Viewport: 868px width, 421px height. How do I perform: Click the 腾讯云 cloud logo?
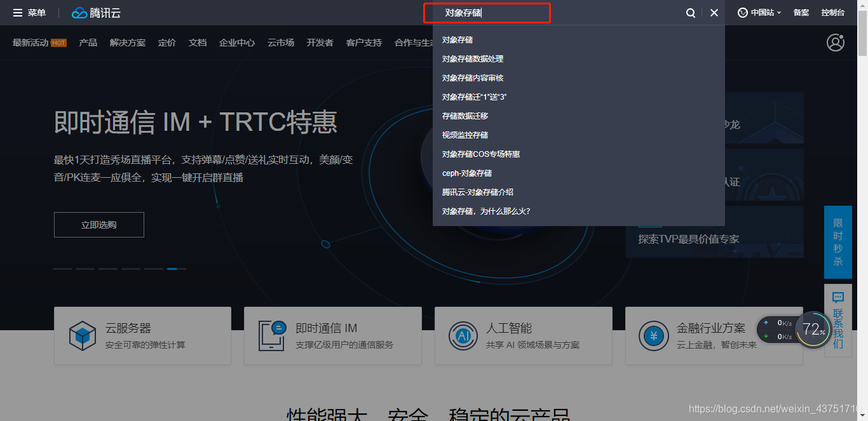click(x=96, y=13)
